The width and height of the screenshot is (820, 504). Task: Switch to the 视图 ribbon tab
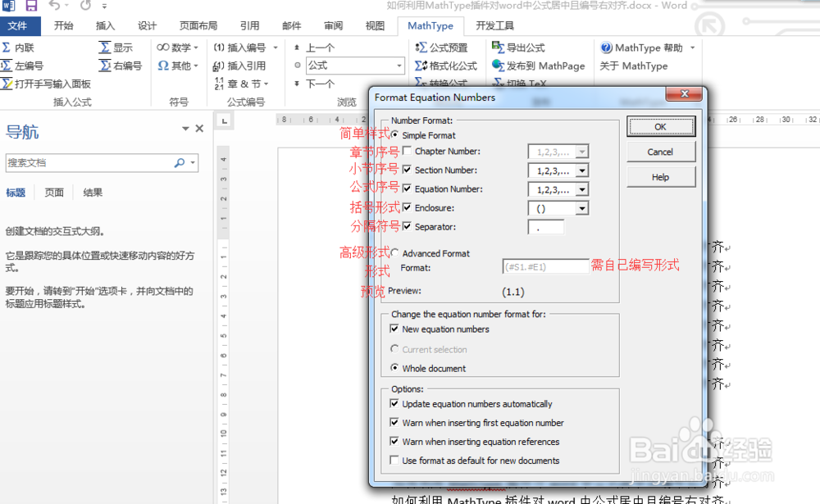pyautogui.click(x=375, y=25)
